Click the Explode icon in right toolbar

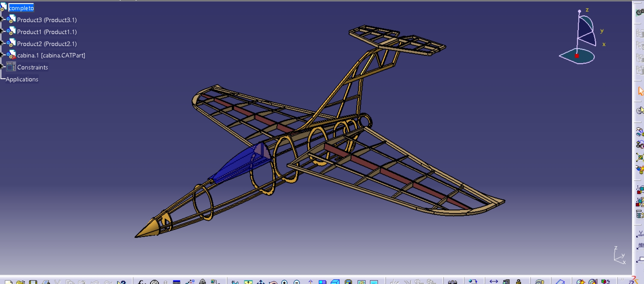tap(640, 157)
